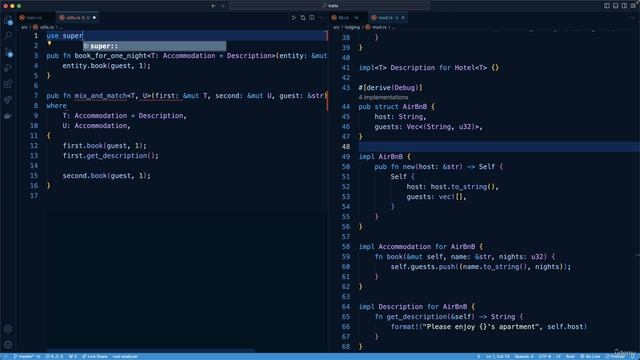The height and width of the screenshot is (360, 640).
Task: Go back with the navigation back arrow
Action: (213, 6)
